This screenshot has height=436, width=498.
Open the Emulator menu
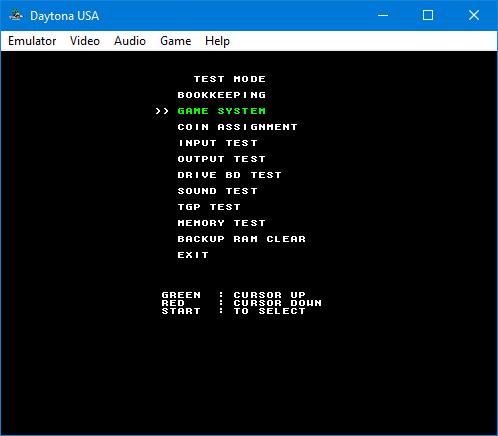click(x=32, y=41)
